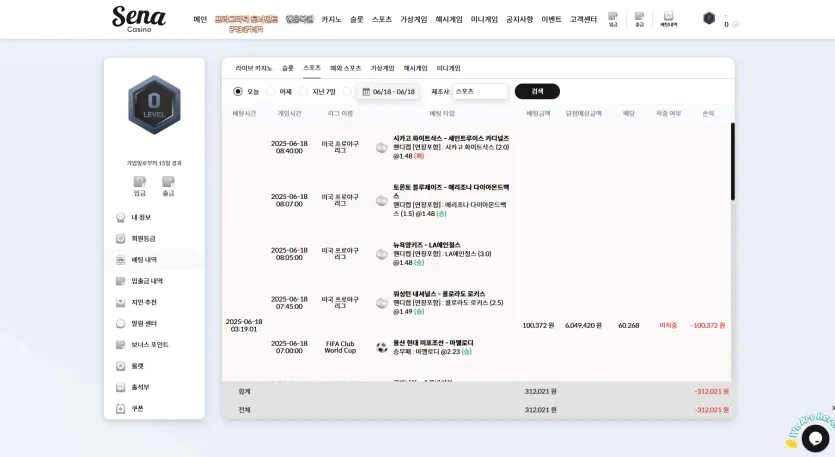
Task: Open 고객센터 in top navigation
Action: point(583,19)
